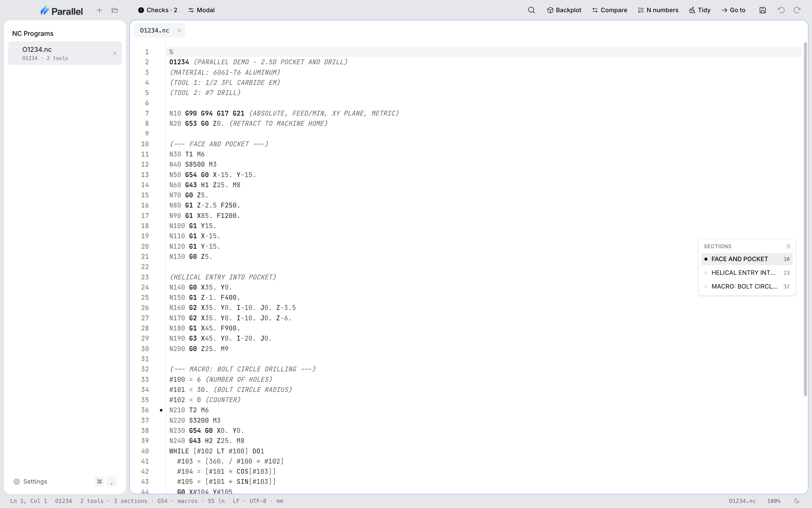
Task: Click the (HELICAL ENTRY INTO POCKET) comment
Action: tap(223, 277)
